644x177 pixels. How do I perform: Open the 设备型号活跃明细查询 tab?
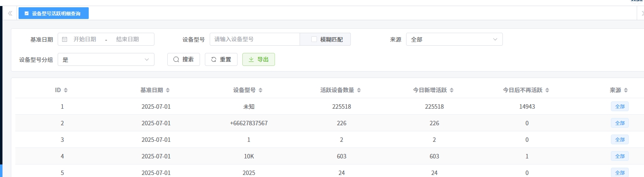click(x=54, y=13)
